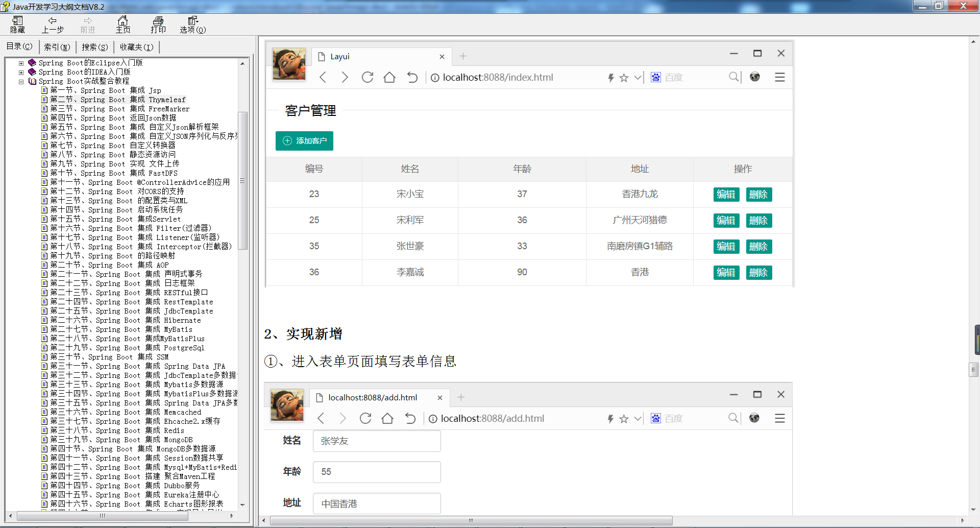980x528 pixels.
Task: Click the tree panel horizontal scrollbar thumb
Action: point(102,516)
